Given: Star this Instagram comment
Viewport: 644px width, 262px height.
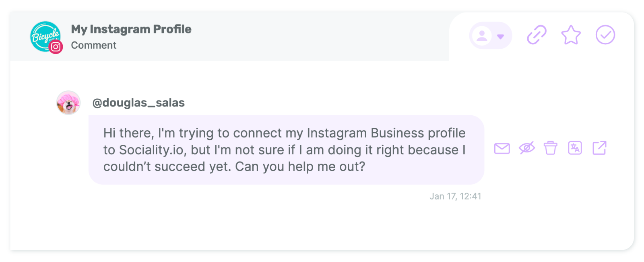Looking at the screenshot, I should [571, 35].
